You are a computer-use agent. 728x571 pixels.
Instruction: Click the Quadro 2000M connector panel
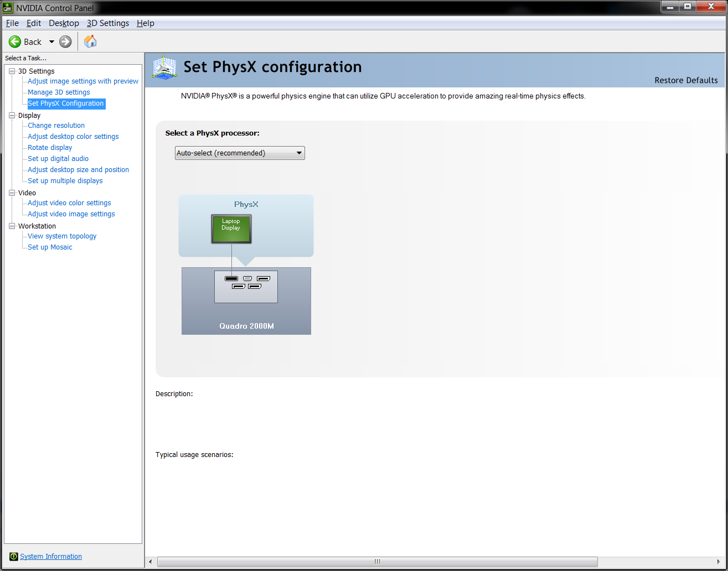[x=246, y=287]
